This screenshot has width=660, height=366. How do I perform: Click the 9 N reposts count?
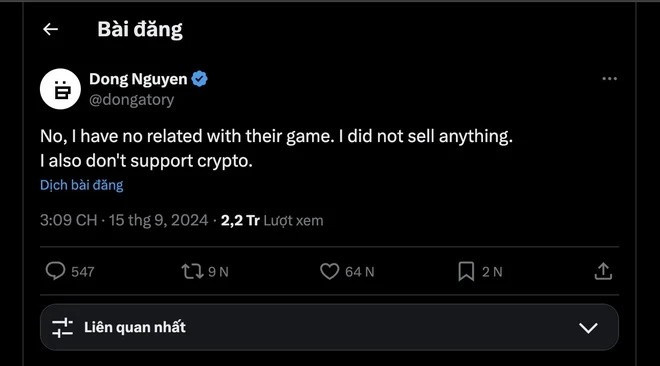tap(218, 272)
